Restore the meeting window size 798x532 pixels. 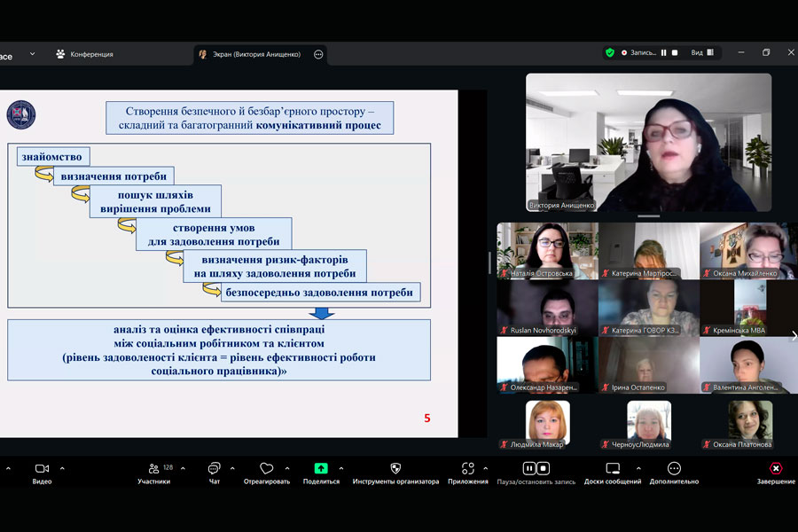766,52
